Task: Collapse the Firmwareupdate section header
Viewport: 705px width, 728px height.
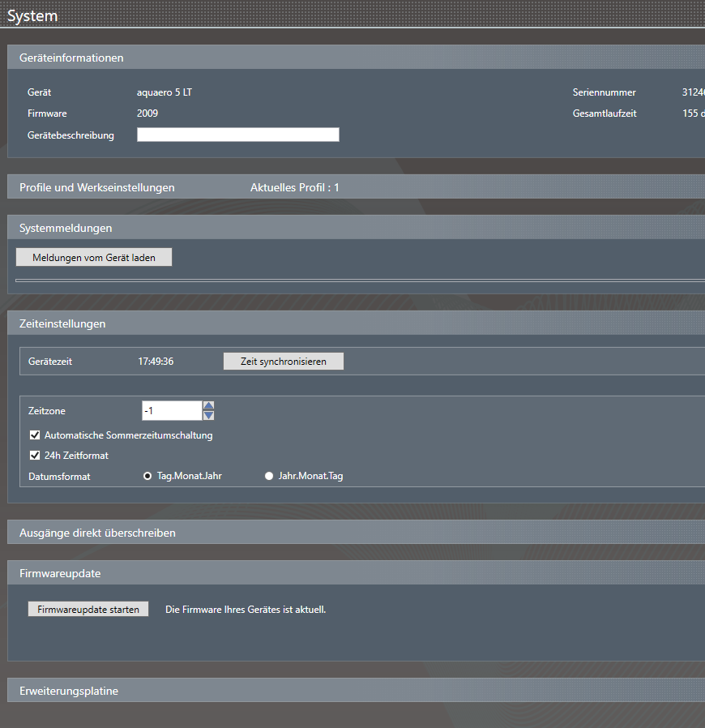Action: [60, 573]
